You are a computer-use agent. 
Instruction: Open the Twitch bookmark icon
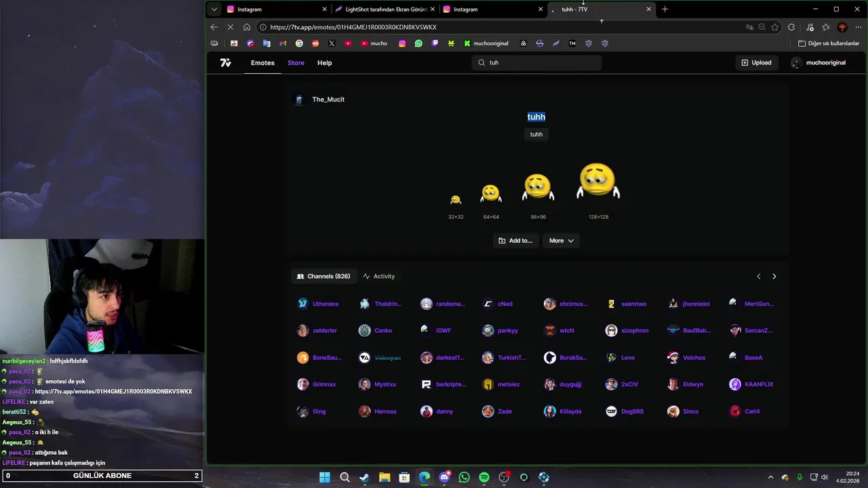(435, 43)
